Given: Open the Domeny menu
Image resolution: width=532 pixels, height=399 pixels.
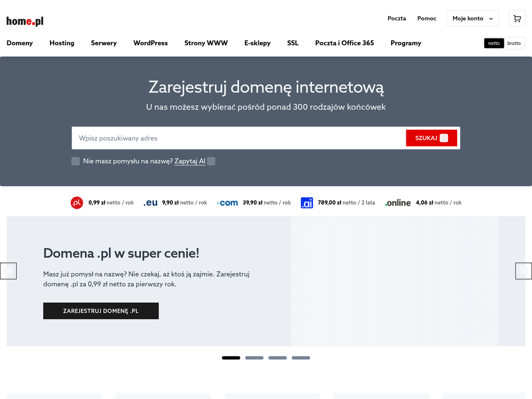Looking at the screenshot, I should [x=20, y=43].
